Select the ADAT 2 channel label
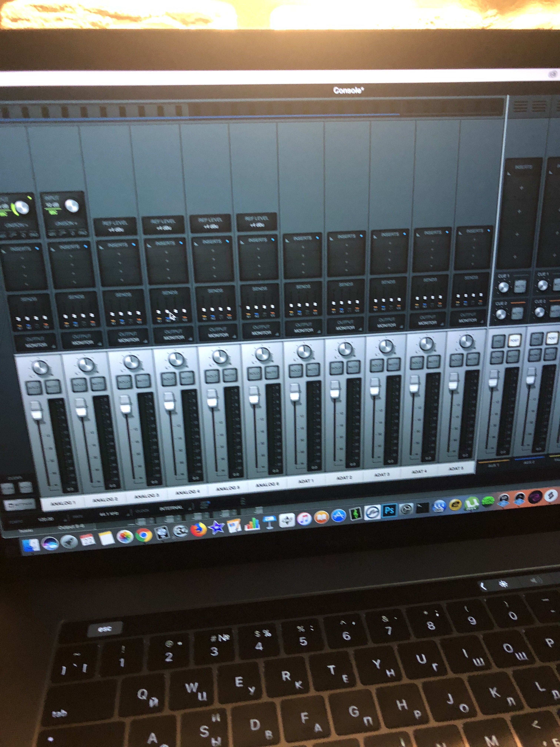 tap(344, 478)
